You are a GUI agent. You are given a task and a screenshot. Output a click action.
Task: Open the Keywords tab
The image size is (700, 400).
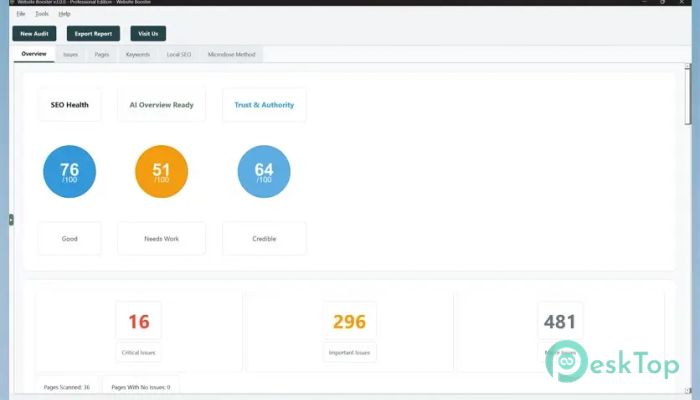138,54
